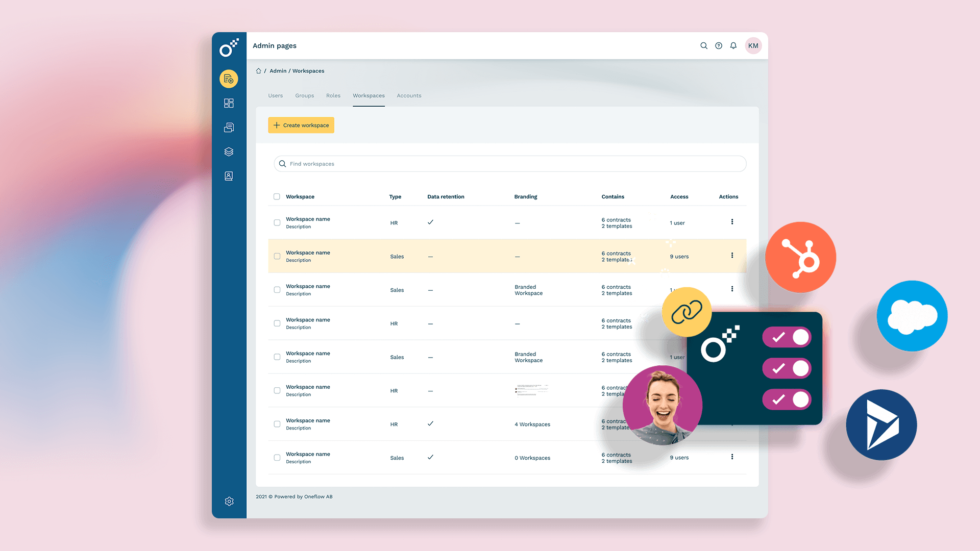980x551 pixels.
Task: Click the notification bell icon
Action: tap(733, 46)
